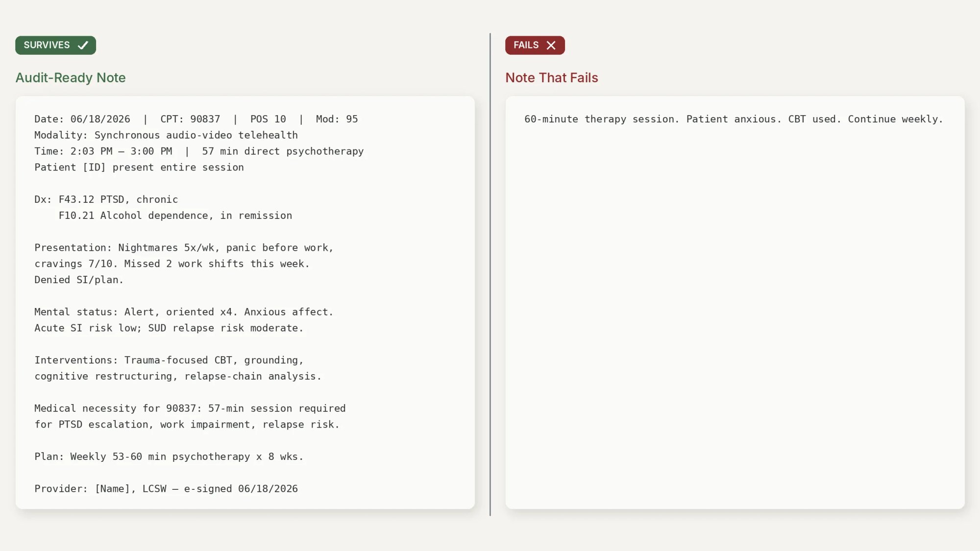This screenshot has width=980, height=551.
Task: Click 'cognitive restructuring, relapse-chain analysis.' line
Action: (178, 376)
